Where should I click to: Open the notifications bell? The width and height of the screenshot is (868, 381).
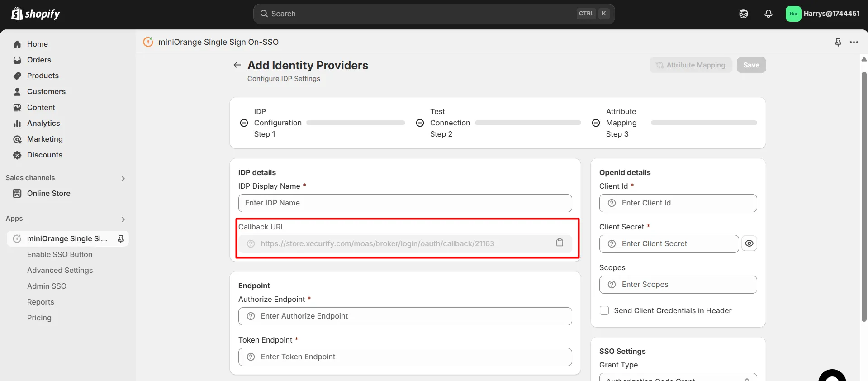pos(768,14)
